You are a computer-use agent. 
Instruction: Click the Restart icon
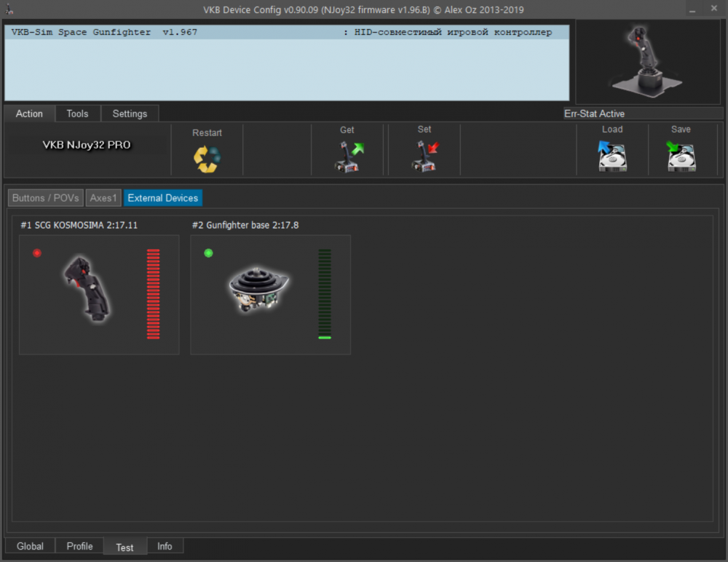(x=207, y=154)
